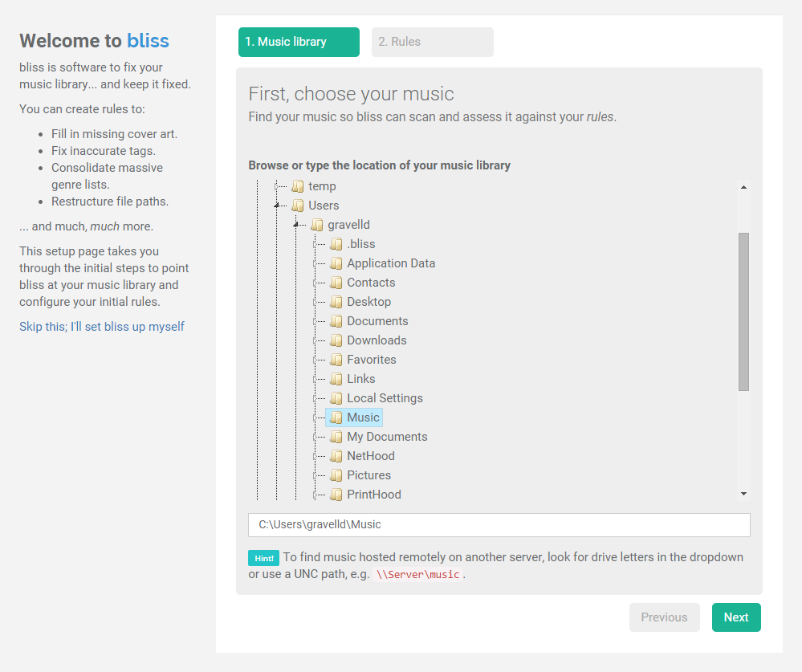Expand the Contacts folder node
802x672 pixels.
pyautogui.click(x=315, y=283)
